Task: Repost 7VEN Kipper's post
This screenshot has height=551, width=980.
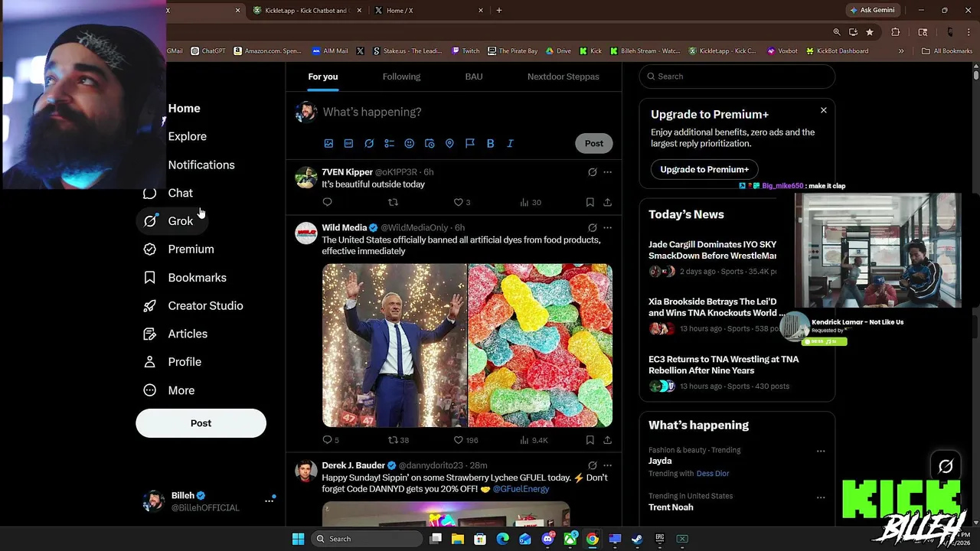Action: (x=393, y=202)
